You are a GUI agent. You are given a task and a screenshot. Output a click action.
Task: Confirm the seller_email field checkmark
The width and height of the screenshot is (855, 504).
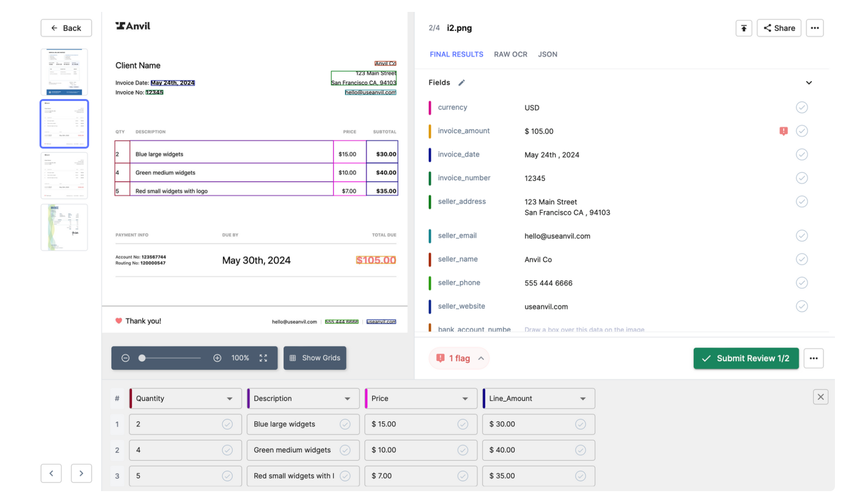point(802,236)
